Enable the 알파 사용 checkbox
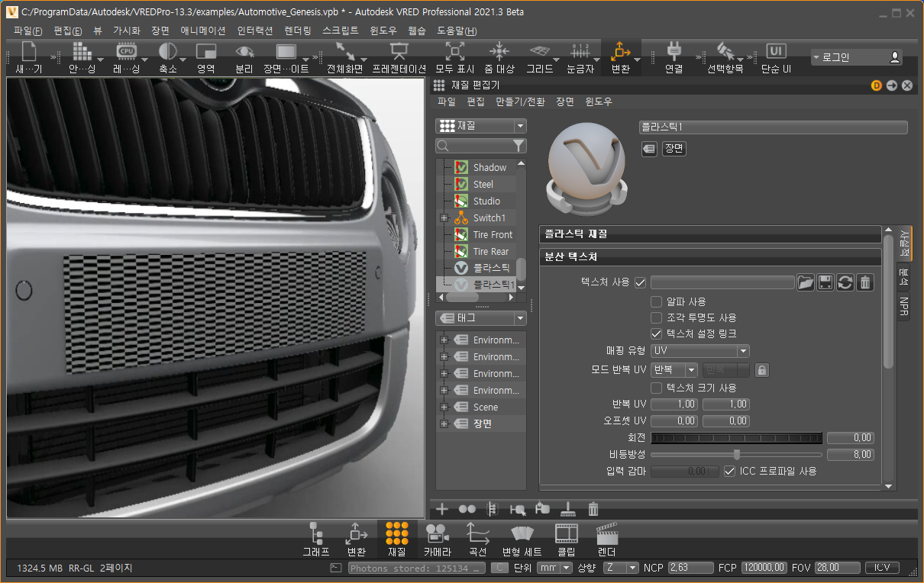This screenshot has height=583, width=924. click(656, 301)
